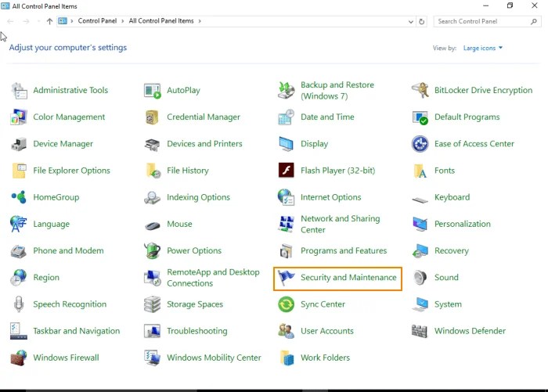Open the Mouse icon
This screenshot has width=548, height=392.
pos(153,225)
